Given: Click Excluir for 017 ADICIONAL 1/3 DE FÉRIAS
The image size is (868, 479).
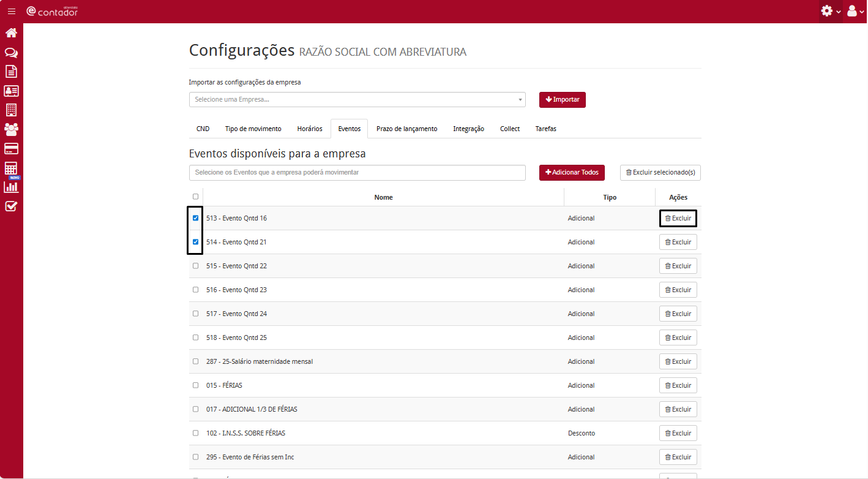Looking at the screenshot, I should pyautogui.click(x=678, y=409).
